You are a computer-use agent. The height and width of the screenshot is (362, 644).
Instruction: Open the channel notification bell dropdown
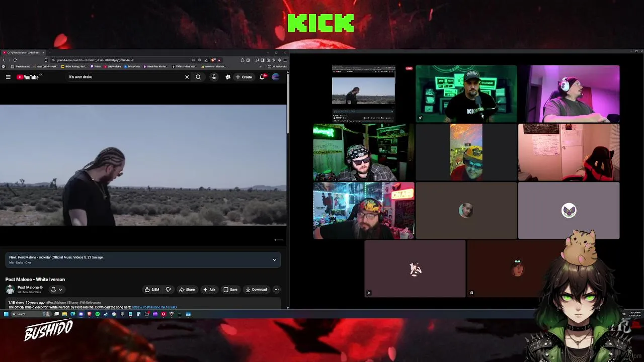point(56,290)
